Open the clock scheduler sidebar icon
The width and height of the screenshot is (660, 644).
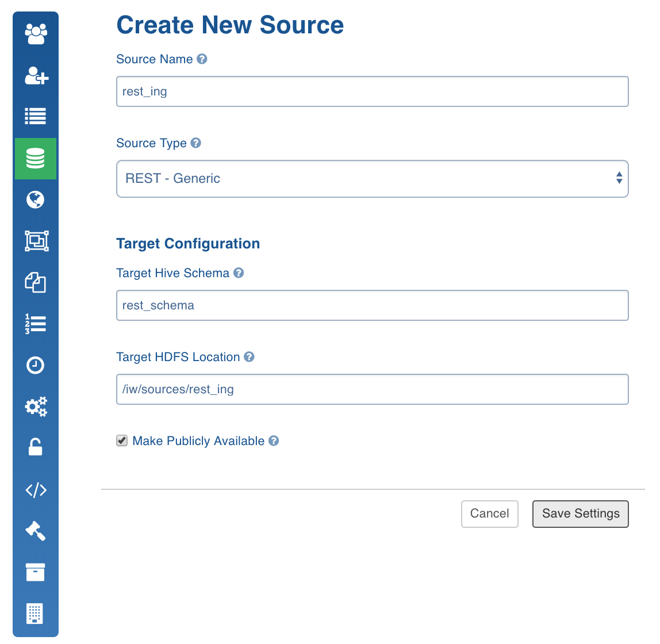click(x=36, y=365)
